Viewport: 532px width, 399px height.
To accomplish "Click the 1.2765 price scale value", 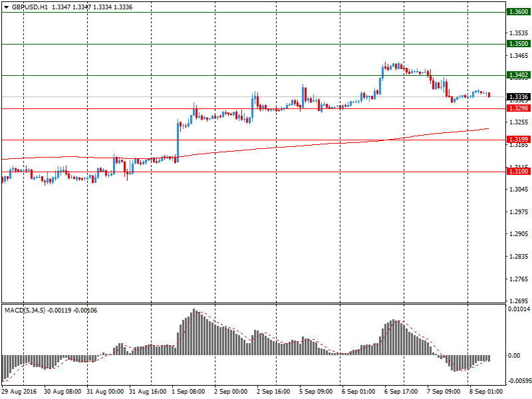I will click(519, 279).
